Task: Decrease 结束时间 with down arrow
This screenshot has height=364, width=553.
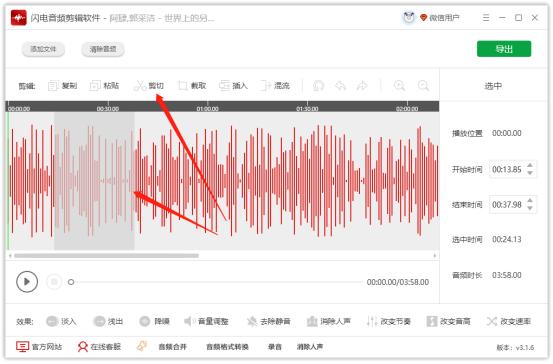Action: (530, 208)
